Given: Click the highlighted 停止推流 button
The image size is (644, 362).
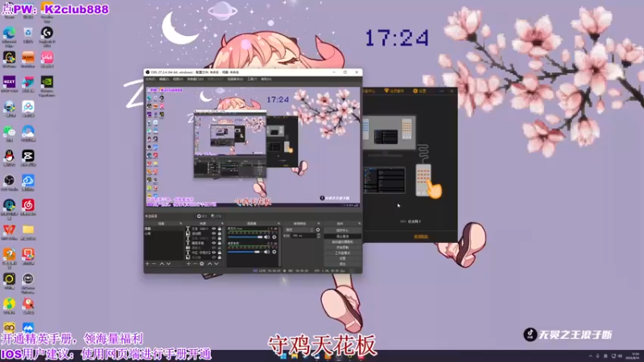Looking at the screenshot, I should 343,236.
